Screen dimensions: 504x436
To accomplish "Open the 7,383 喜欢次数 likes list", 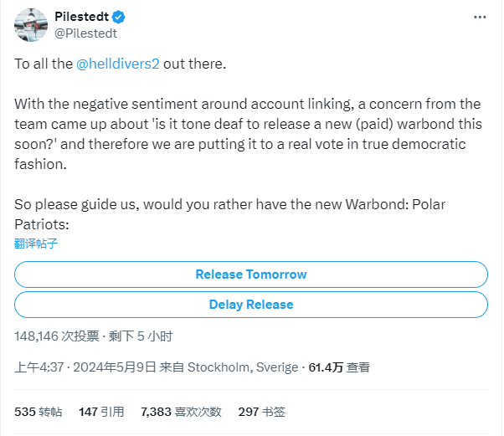I will (x=181, y=412).
